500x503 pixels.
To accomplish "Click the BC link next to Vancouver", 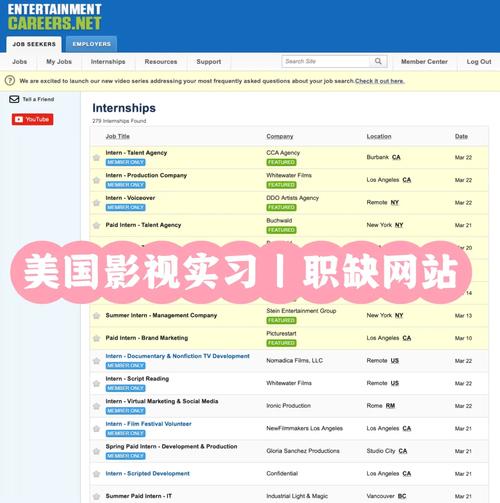I will [x=402, y=496].
